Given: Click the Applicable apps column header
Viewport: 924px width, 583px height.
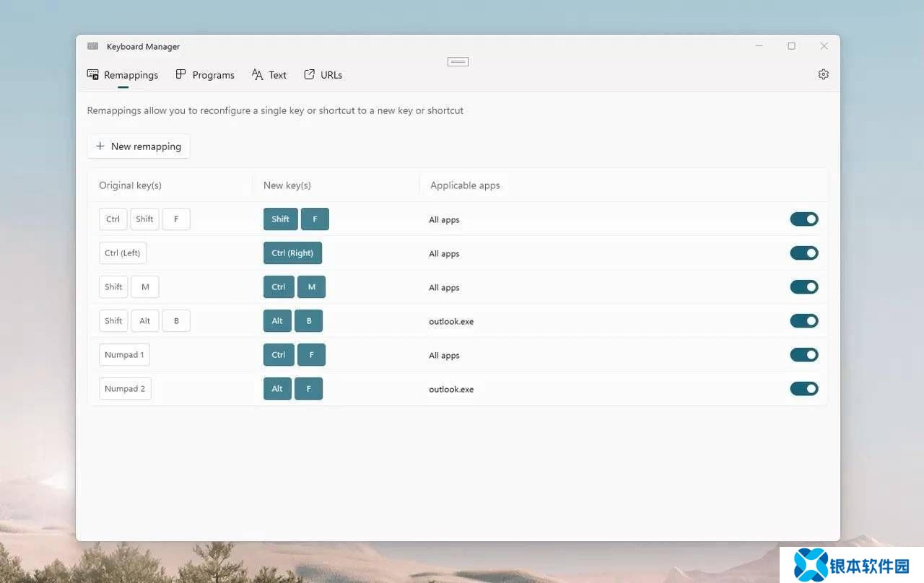Looking at the screenshot, I should tap(465, 185).
